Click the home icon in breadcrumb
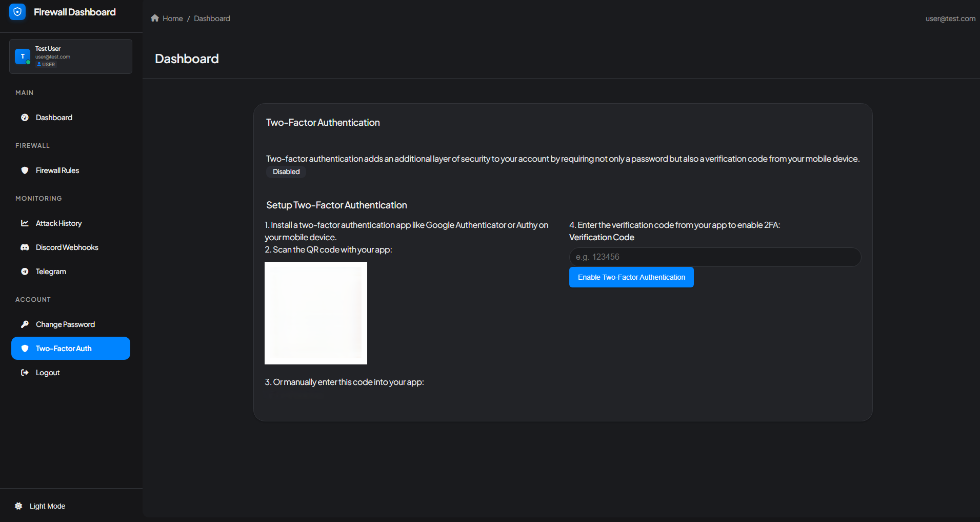Image resolution: width=980 pixels, height=522 pixels. [155, 18]
